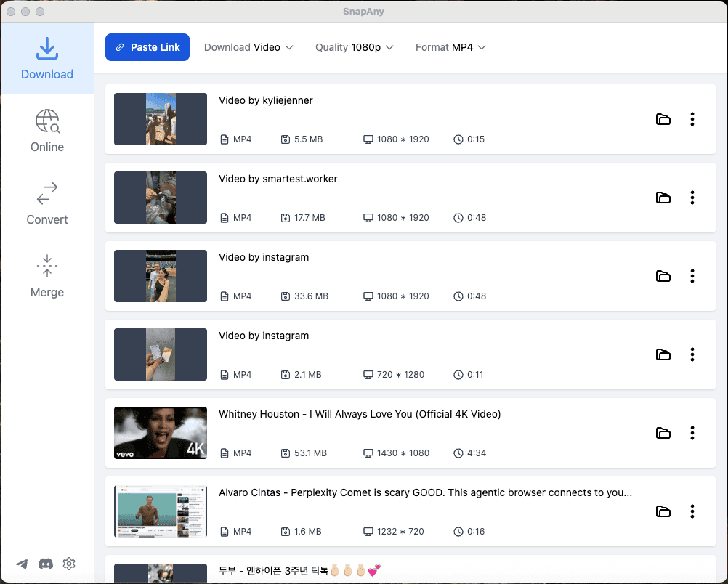Switch to the Merge section
Viewport: 728px width, 584px height.
tap(47, 276)
